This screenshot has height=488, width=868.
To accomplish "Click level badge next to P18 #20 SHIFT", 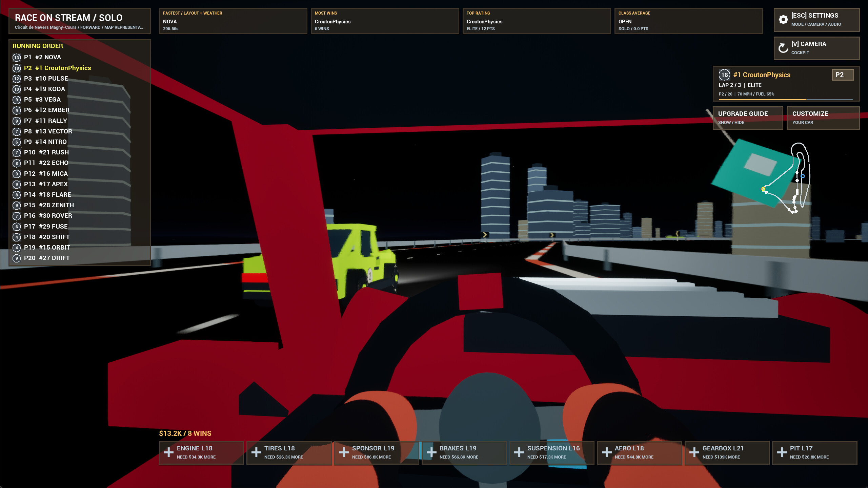I will pos(17,237).
